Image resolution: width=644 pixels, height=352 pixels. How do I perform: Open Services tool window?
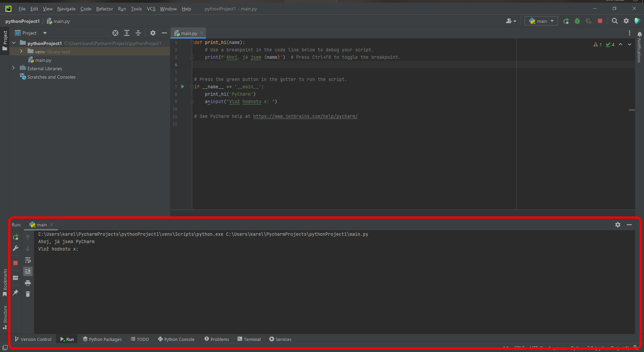[x=280, y=339]
